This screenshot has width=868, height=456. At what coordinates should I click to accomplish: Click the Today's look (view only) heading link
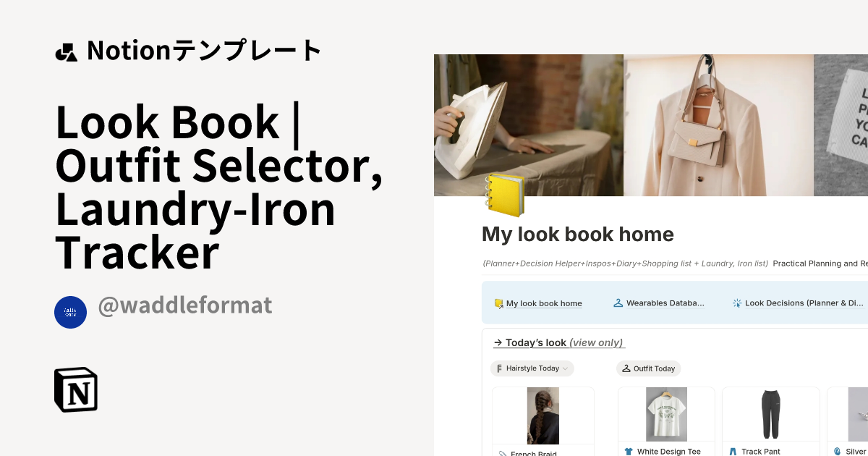pyautogui.click(x=558, y=342)
